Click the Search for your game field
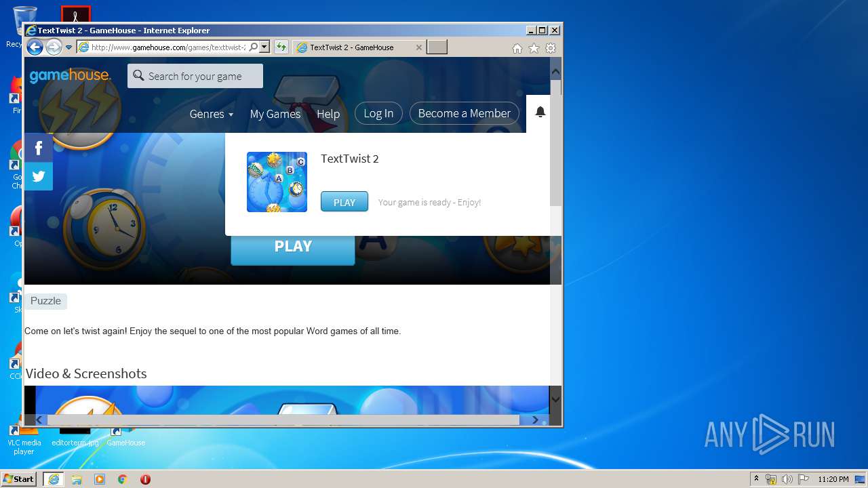This screenshot has width=868, height=488. point(195,76)
